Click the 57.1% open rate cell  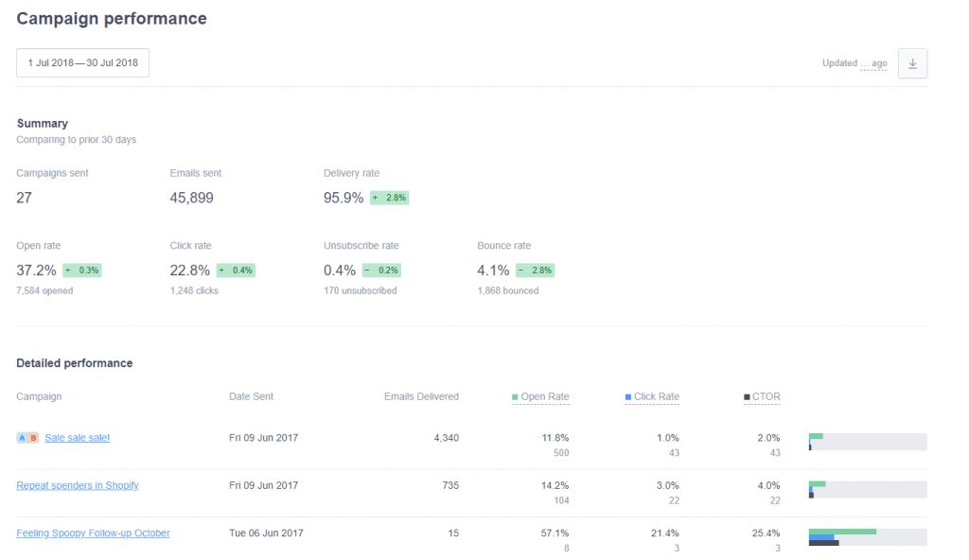555,533
